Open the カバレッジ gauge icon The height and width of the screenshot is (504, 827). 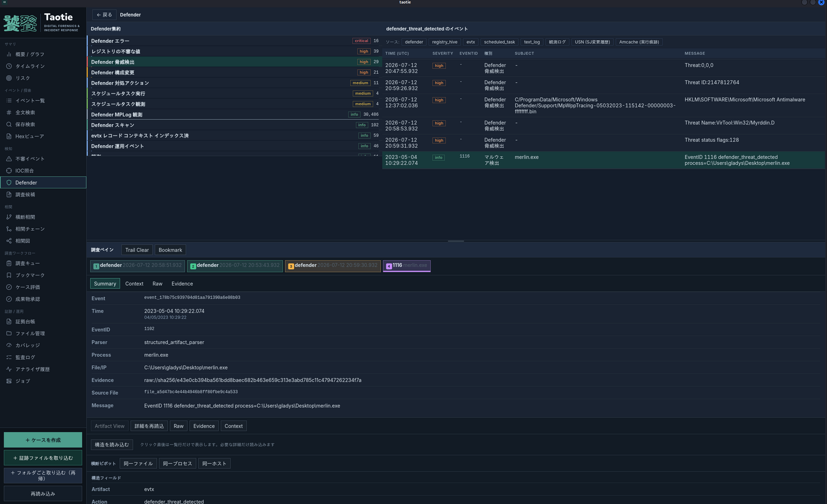tap(9, 345)
